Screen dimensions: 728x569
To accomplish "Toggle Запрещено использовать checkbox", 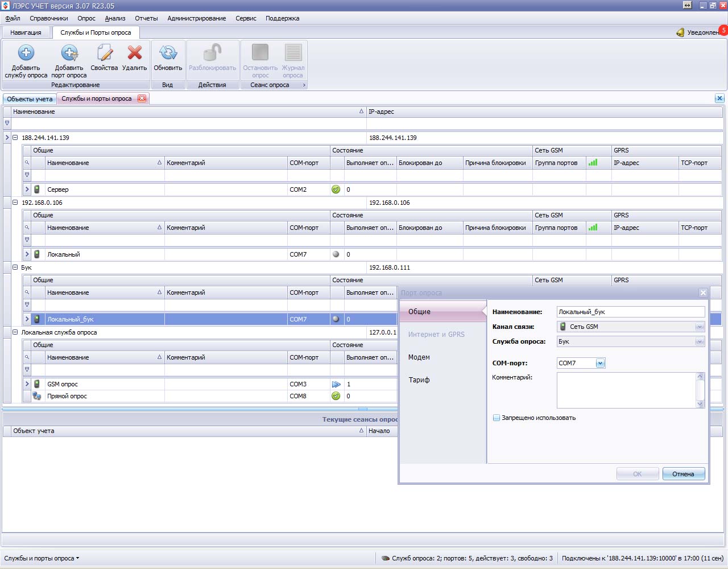I will coord(497,418).
